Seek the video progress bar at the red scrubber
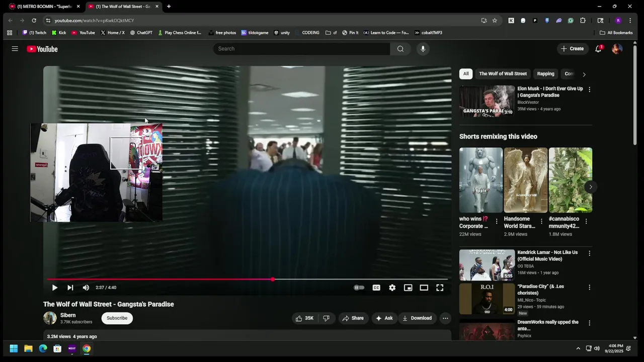 tap(273, 279)
